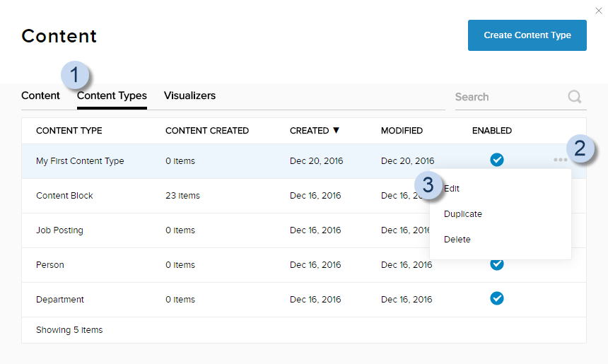Toggle enabled checkmark for Person row

(x=497, y=264)
